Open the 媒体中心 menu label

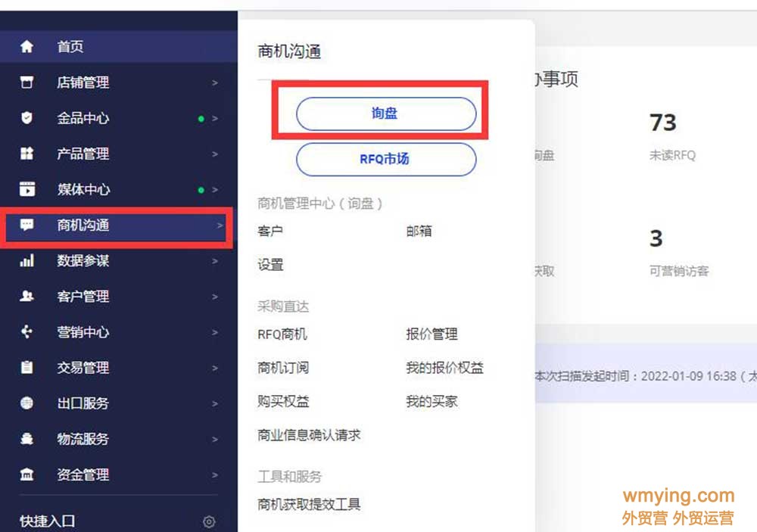(83, 189)
